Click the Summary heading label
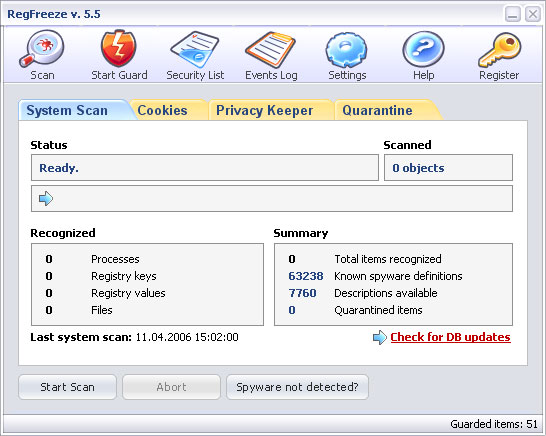The height and width of the screenshot is (436, 546). (x=301, y=233)
